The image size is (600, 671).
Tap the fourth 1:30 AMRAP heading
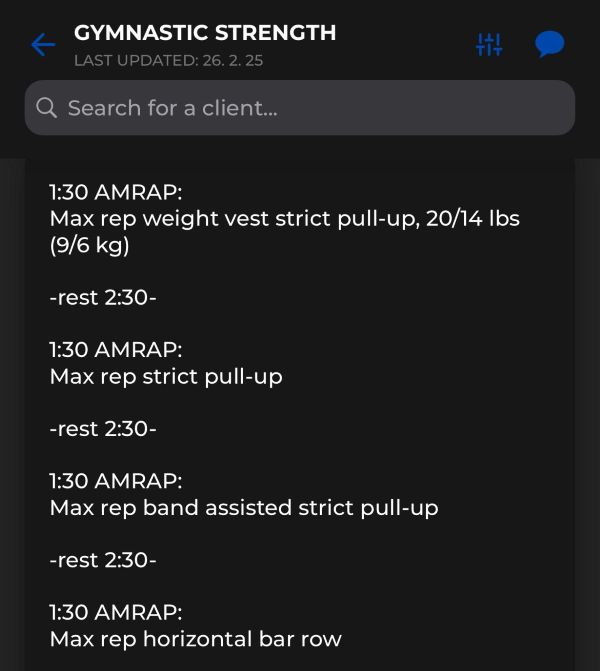tap(116, 612)
